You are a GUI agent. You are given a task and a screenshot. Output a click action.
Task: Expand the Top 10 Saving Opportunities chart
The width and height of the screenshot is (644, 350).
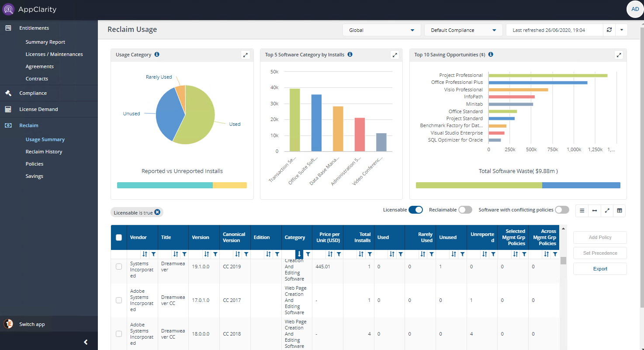tap(619, 55)
